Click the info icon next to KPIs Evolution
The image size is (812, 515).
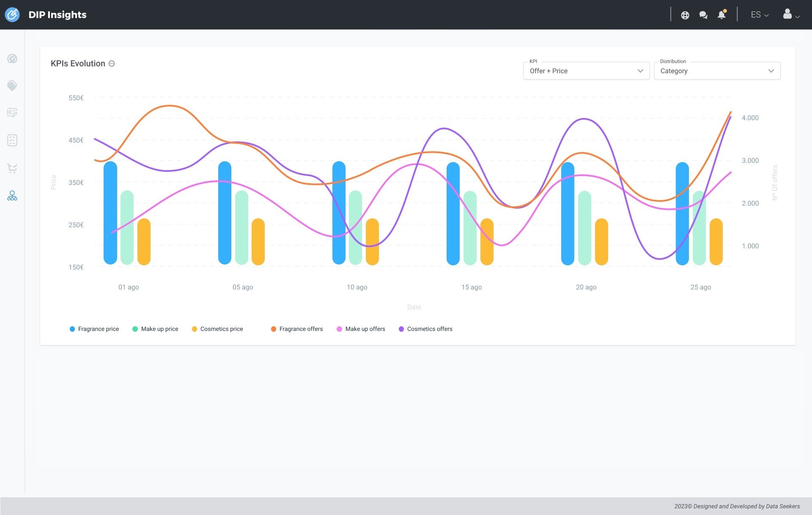click(112, 63)
